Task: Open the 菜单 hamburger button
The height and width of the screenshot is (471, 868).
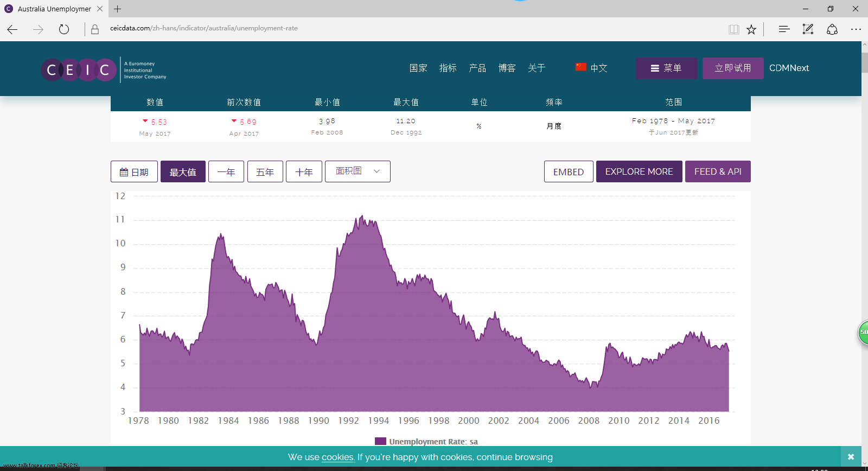Action: pyautogui.click(x=667, y=68)
